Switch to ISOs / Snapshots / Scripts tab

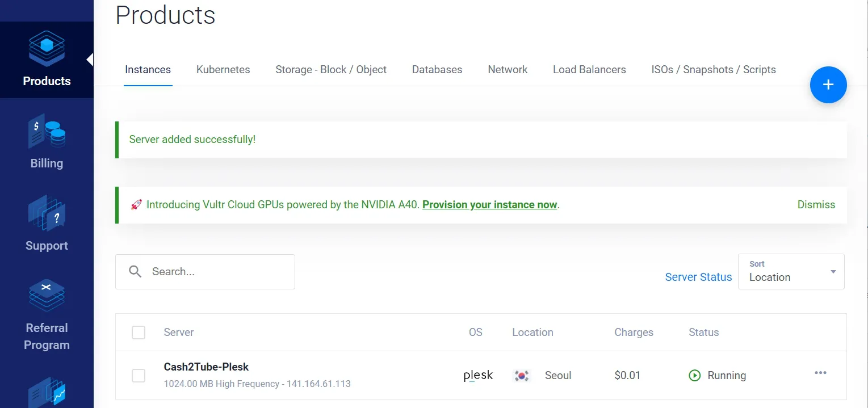[714, 70]
